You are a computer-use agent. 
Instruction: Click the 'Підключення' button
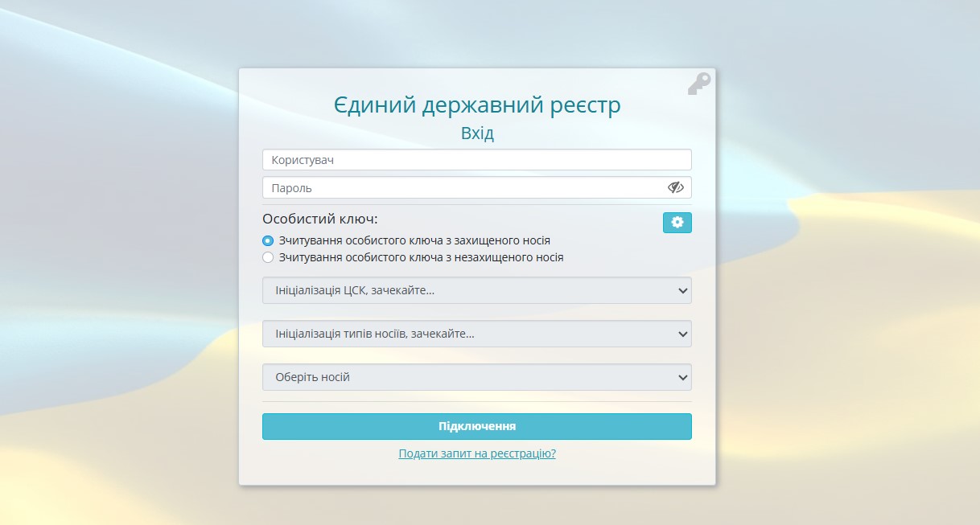tap(477, 426)
